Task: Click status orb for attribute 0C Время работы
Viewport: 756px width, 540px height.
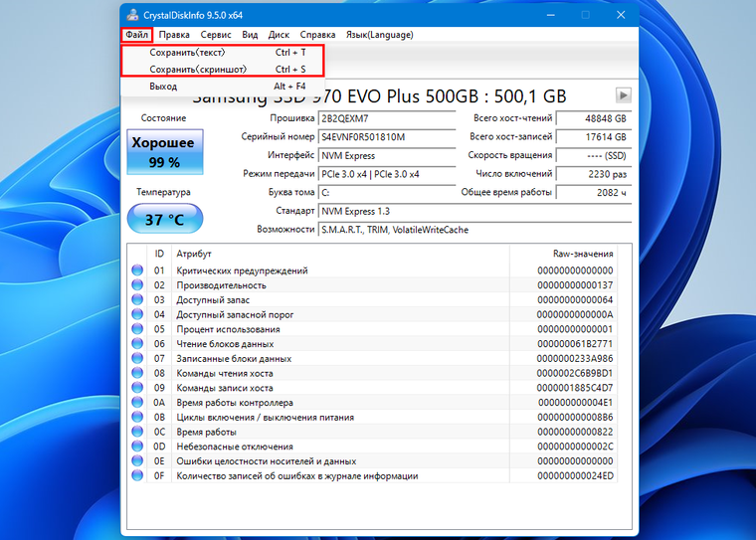Action: [x=137, y=432]
